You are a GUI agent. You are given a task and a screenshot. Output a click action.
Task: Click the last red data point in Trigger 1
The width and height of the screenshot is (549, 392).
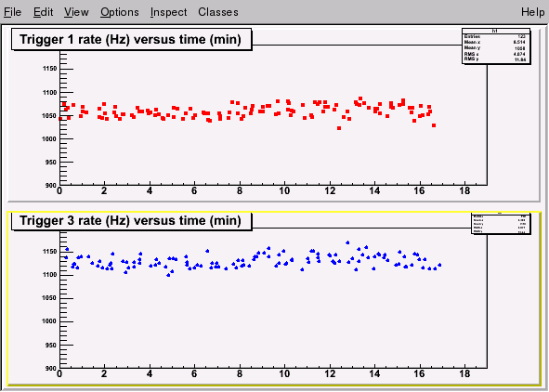[434, 125]
